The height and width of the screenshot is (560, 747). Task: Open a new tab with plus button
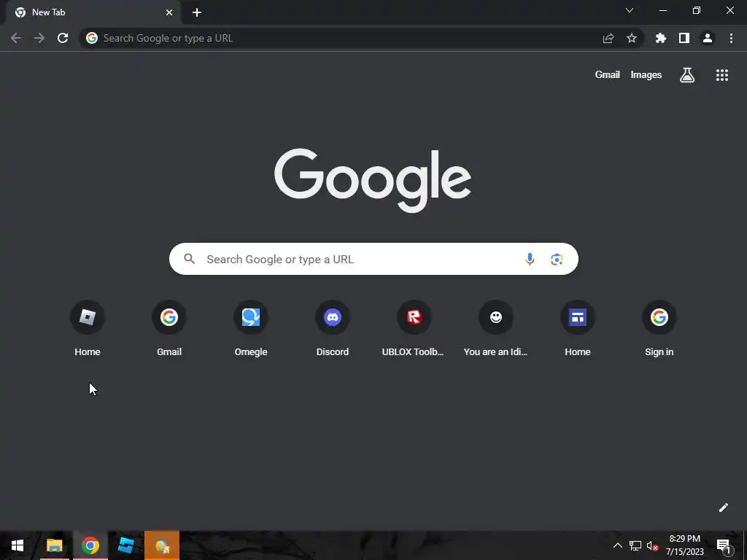[x=197, y=12]
